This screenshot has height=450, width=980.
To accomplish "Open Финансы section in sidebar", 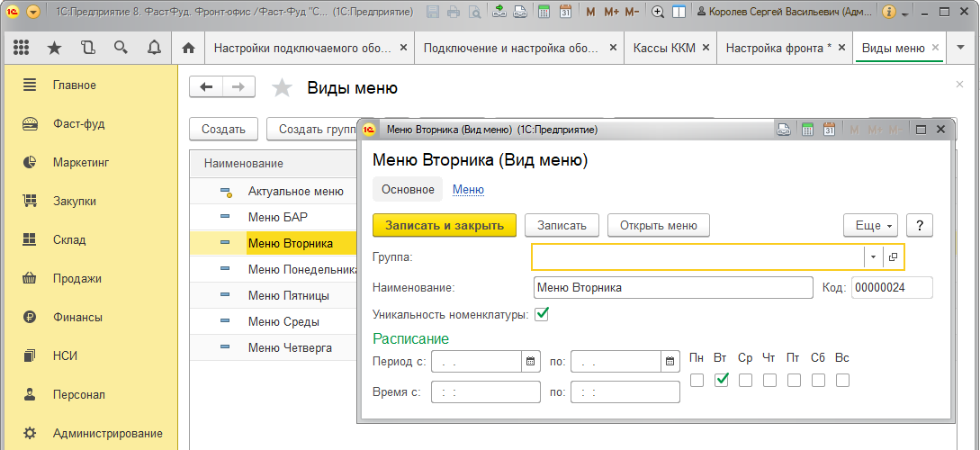I will pyautogui.click(x=89, y=318).
